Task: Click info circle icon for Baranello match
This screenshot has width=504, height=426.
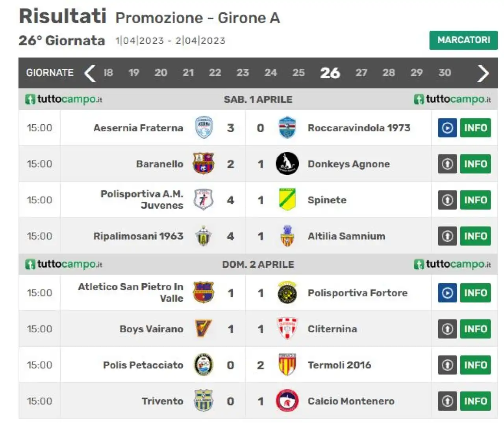Action: (x=447, y=164)
